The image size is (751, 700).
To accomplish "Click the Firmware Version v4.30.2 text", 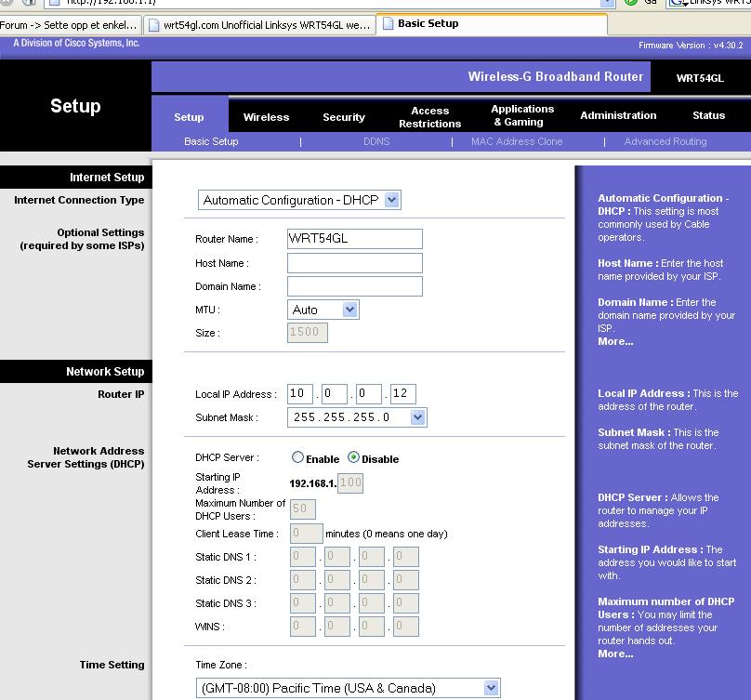I will (x=691, y=45).
